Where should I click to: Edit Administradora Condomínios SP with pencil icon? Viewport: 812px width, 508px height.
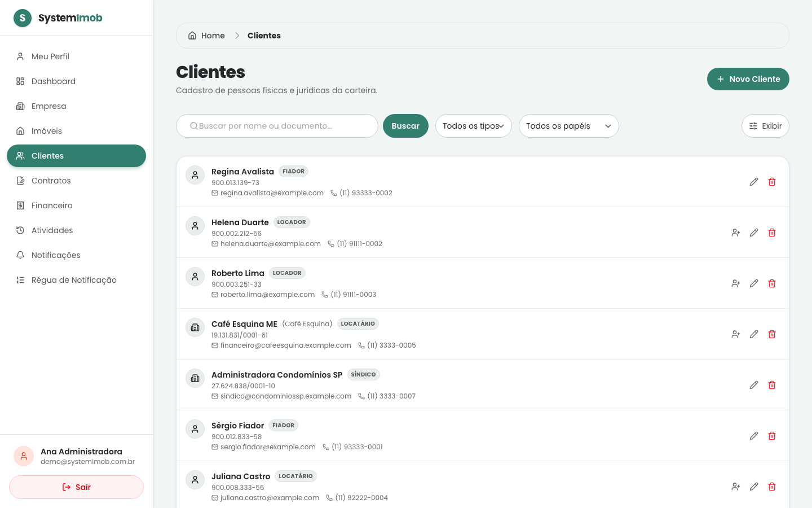click(754, 385)
